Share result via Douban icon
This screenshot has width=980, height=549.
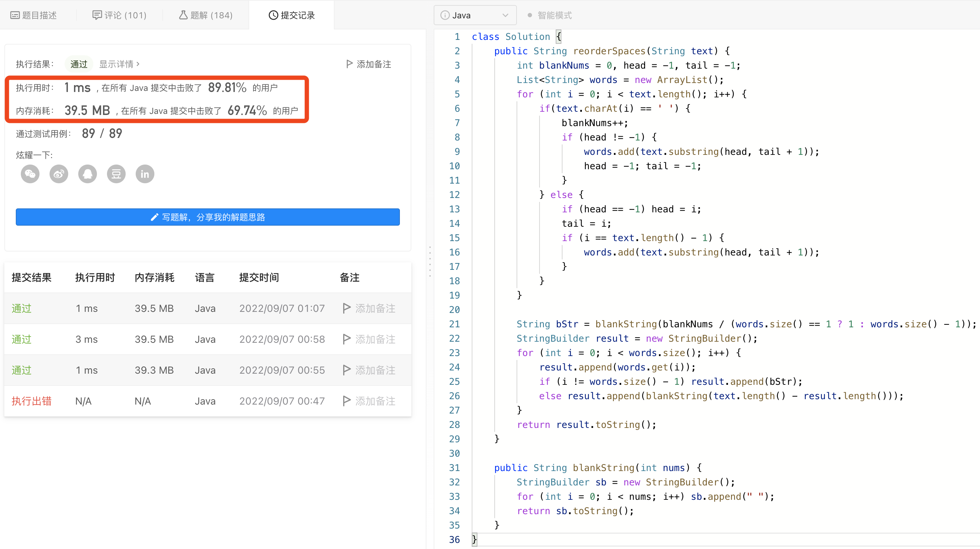116,174
